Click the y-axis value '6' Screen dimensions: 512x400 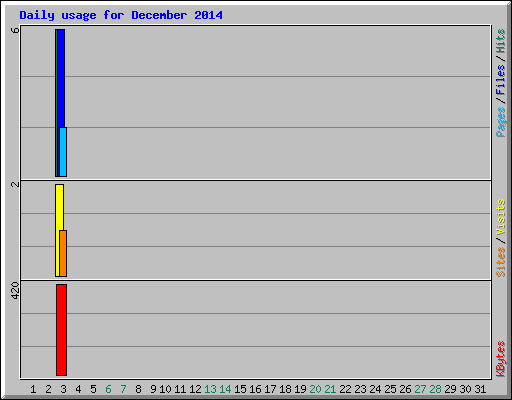[15, 30]
